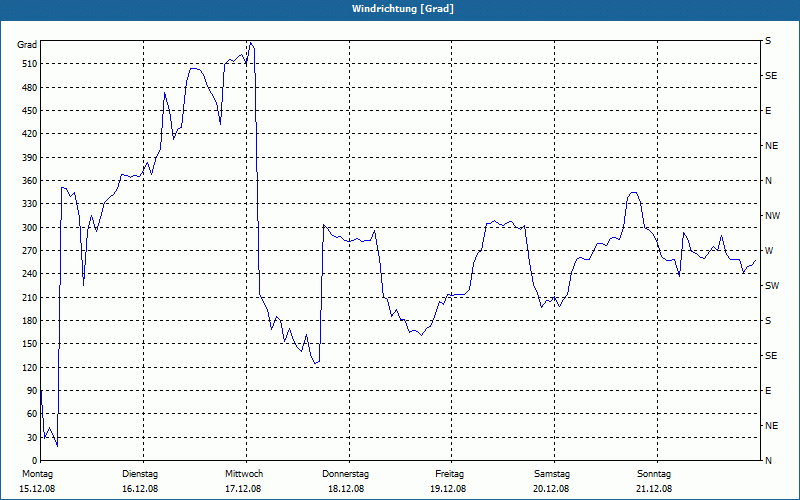
Task: Click the 'Grad' y-axis unit label
Action: click(27, 45)
